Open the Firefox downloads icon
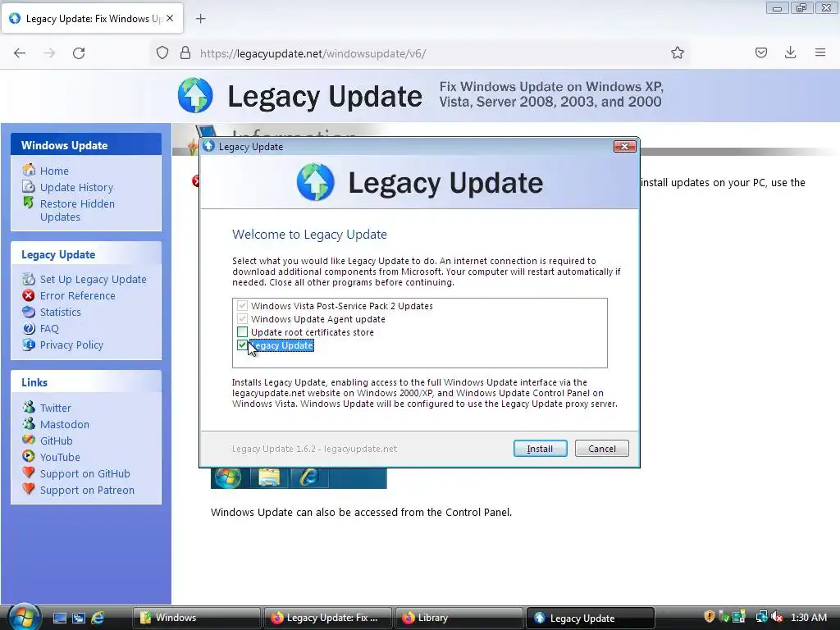 pos(790,52)
